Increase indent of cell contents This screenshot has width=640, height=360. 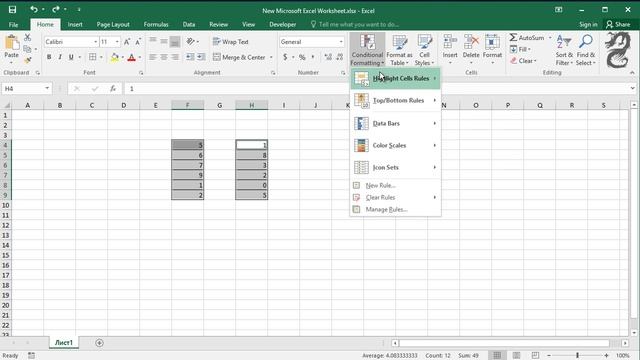pyautogui.click(x=201, y=57)
